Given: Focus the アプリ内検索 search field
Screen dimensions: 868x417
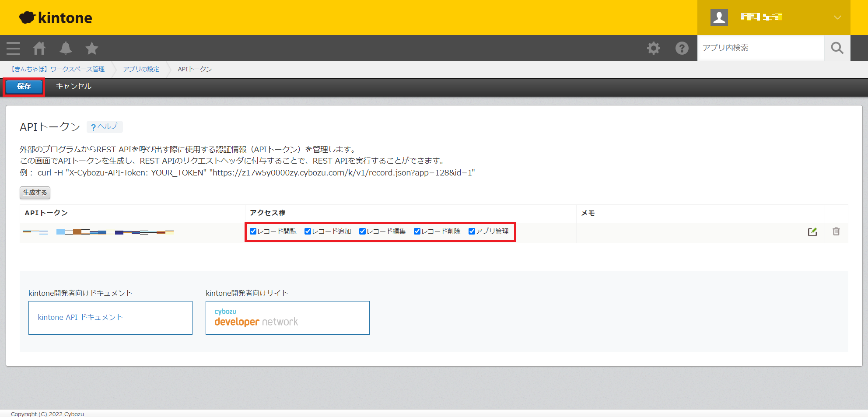Looking at the screenshot, I should 760,48.
